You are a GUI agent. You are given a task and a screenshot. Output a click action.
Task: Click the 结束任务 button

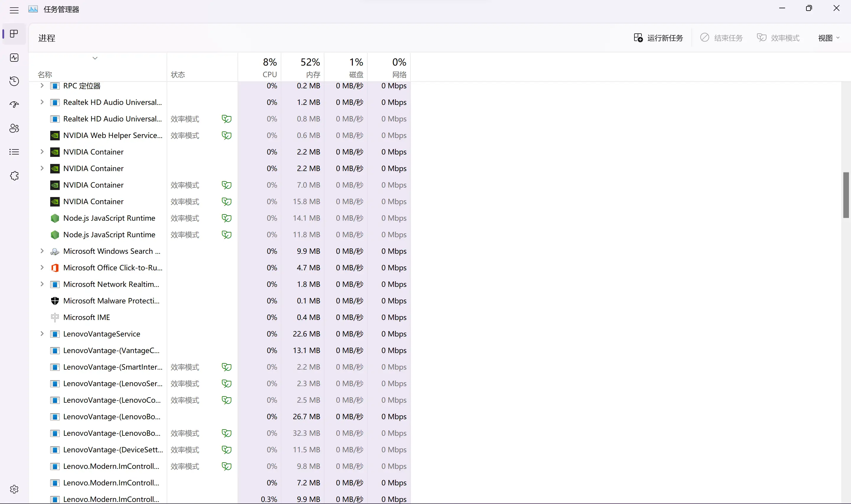[722, 38]
